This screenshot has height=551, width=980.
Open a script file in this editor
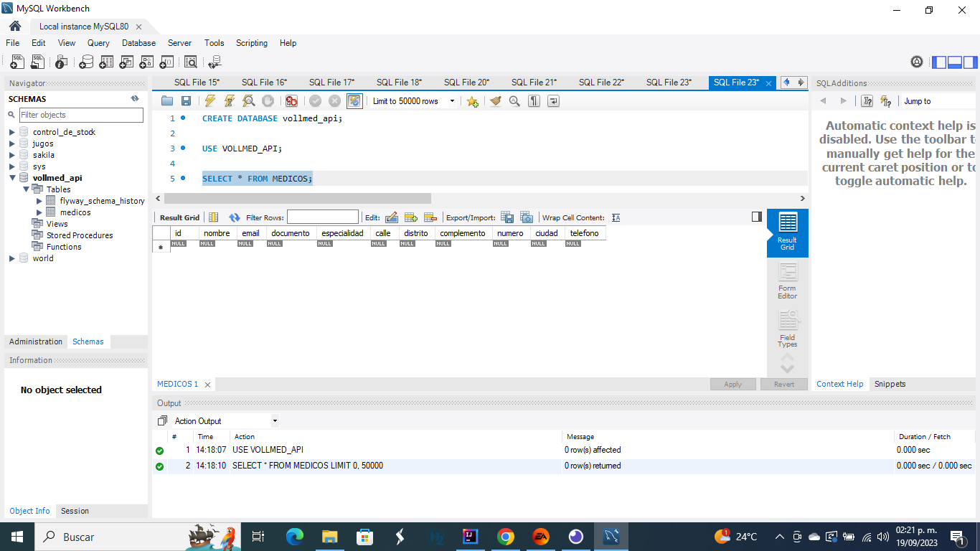(x=167, y=101)
